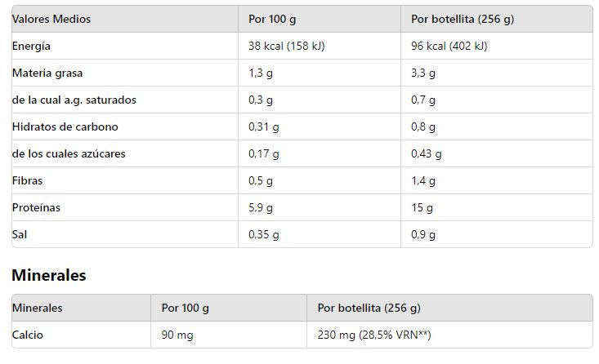This screenshot has height=364, width=599.
Task: Select the 'Por 100 g' nutrition header
Action: pyautogui.click(x=272, y=19)
